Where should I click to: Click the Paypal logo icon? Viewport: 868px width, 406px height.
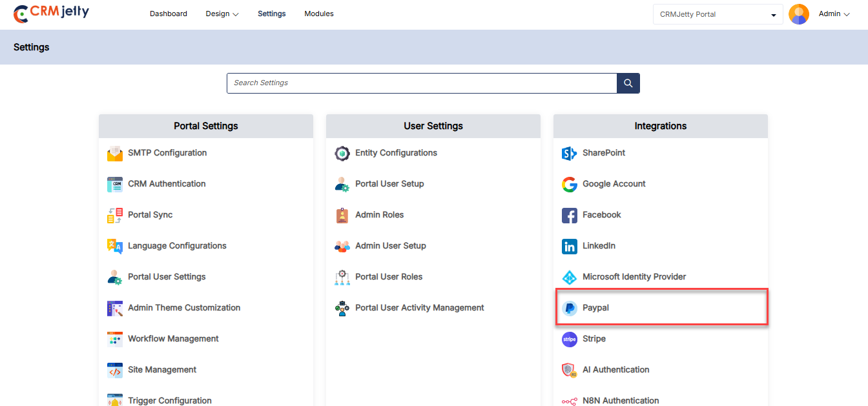569,308
